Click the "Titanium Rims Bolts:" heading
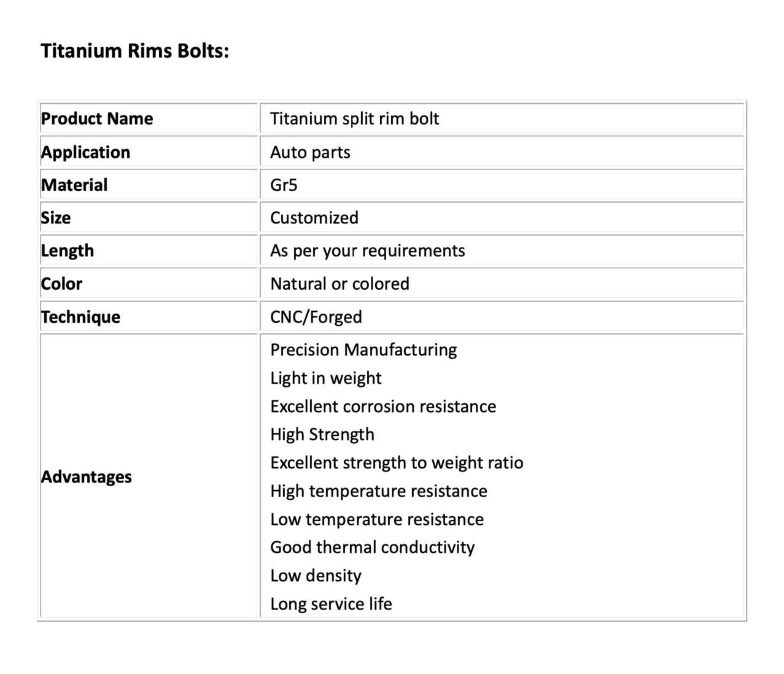This screenshot has height=674, width=784. (x=134, y=50)
